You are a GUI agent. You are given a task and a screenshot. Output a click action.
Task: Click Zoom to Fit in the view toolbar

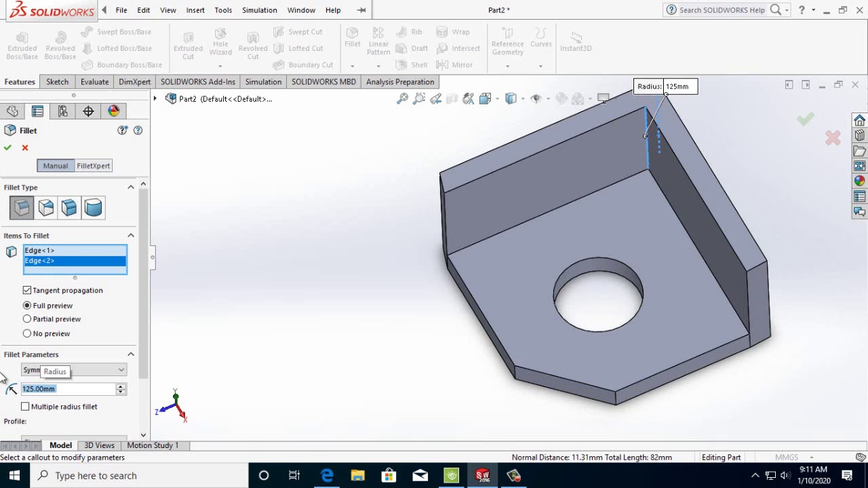click(x=402, y=99)
